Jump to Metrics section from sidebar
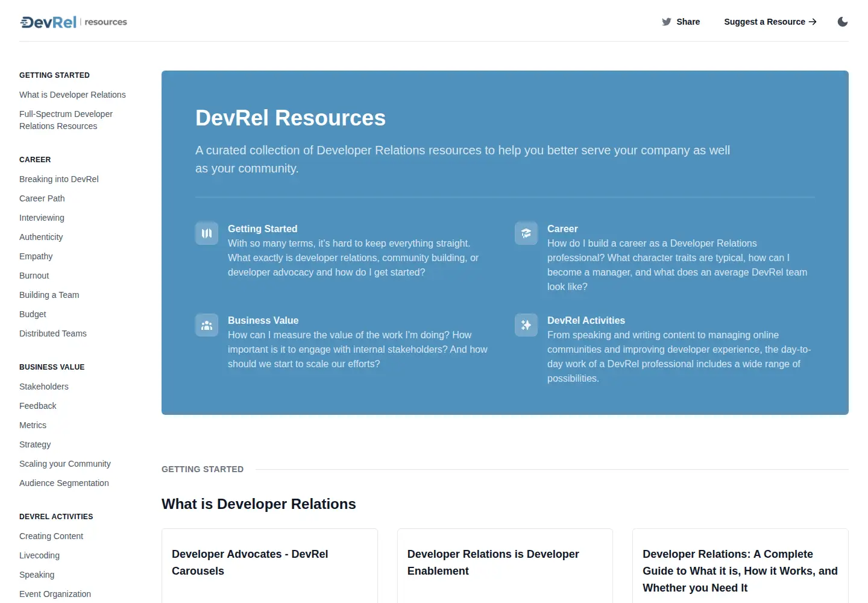868x603 pixels. (33, 425)
